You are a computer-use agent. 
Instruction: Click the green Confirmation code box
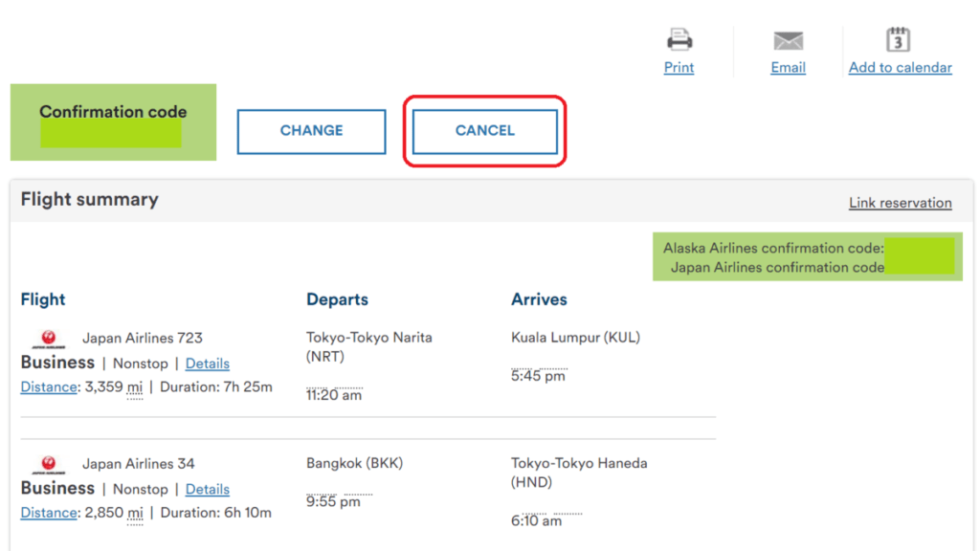[x=113, y=122]
